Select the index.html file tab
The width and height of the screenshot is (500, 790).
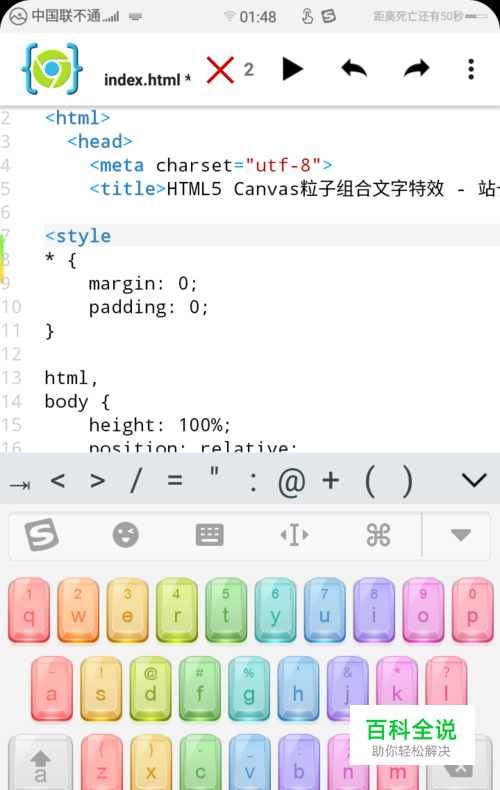[x=147, y=80]
